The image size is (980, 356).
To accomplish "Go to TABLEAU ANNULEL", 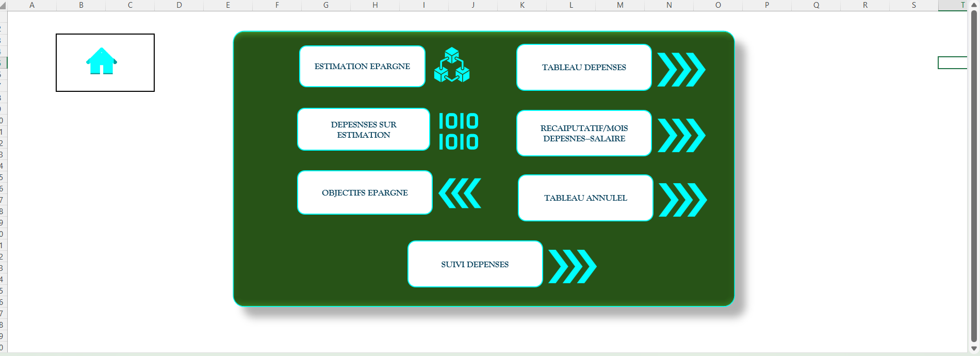I will (x=585, y=198).
